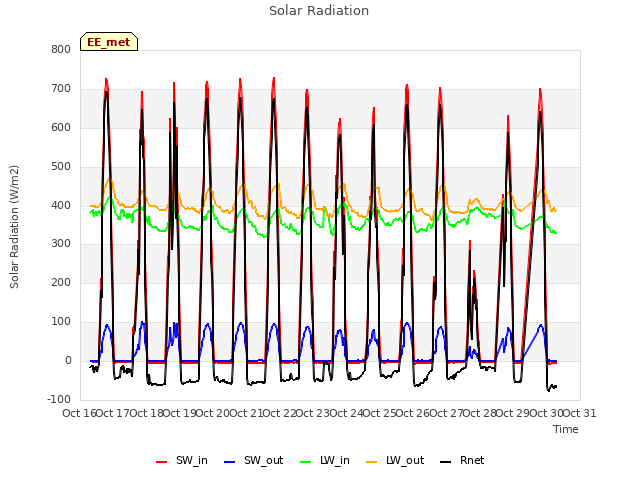
Task: Toggle the Rnet legend entry
Action: pyautogui.click(x=462, y=460)
